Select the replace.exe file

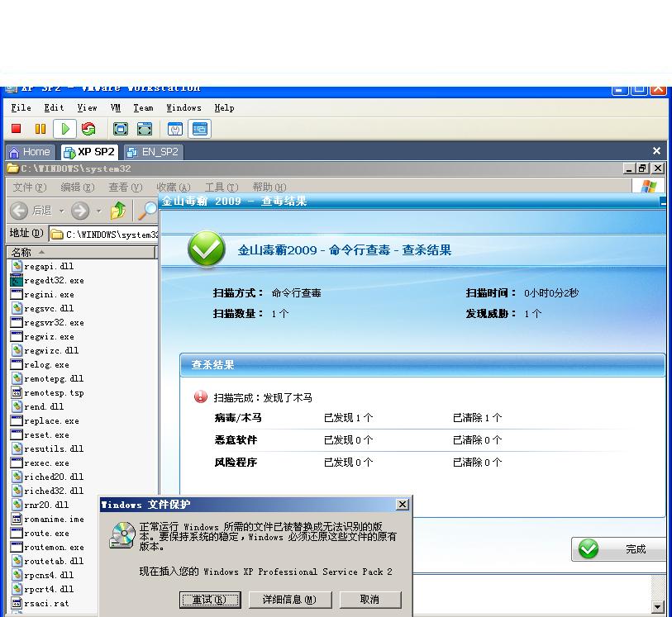[x=45, y=421]
